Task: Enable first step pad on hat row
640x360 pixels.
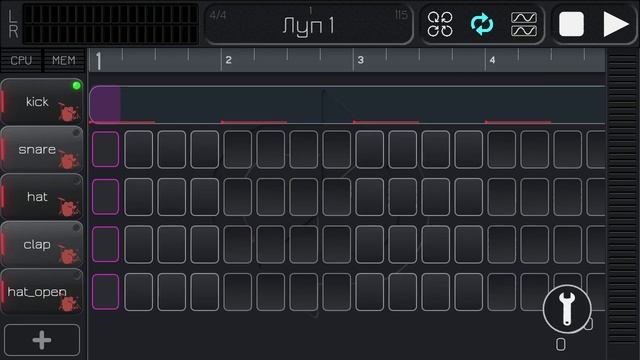Action: (105, 197)
